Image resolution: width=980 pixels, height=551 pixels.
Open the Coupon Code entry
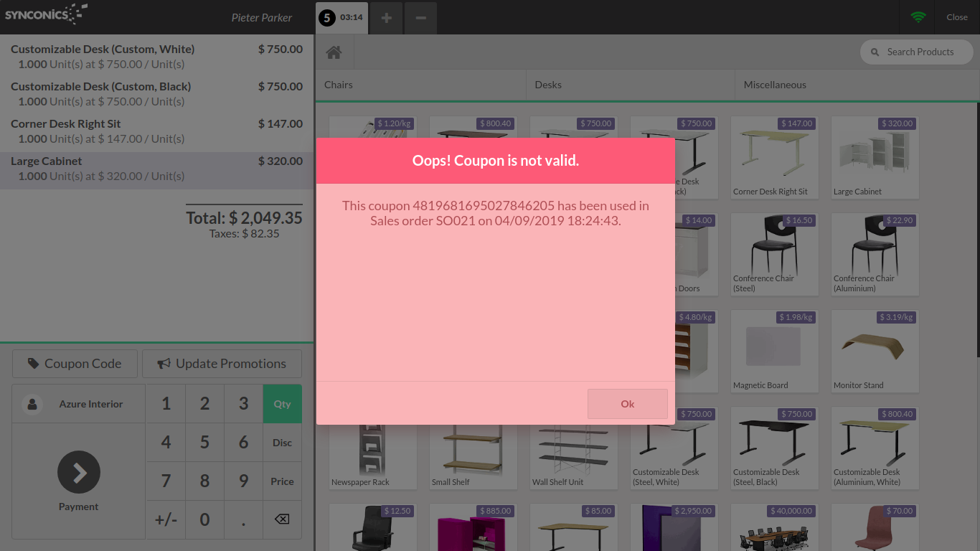[x=75, y=364]
